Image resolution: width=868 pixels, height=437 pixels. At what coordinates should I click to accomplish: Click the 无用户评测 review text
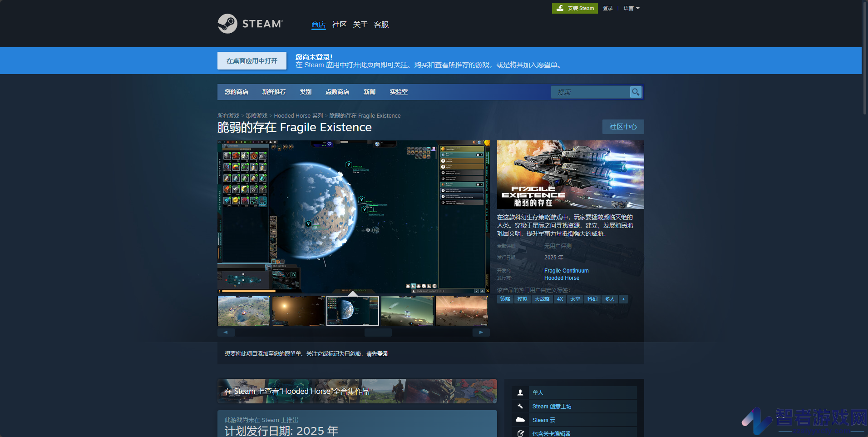pos(558,246)
